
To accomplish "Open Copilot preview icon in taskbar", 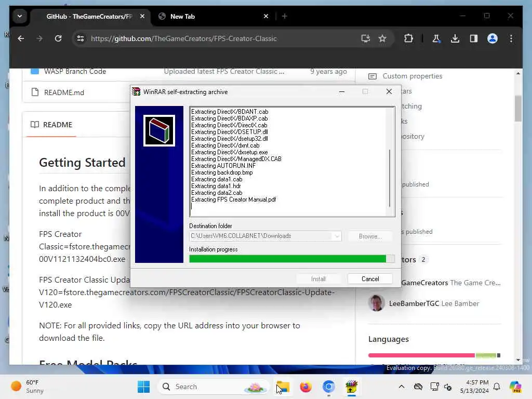I will pyautogui.click(x=516, y=387).
